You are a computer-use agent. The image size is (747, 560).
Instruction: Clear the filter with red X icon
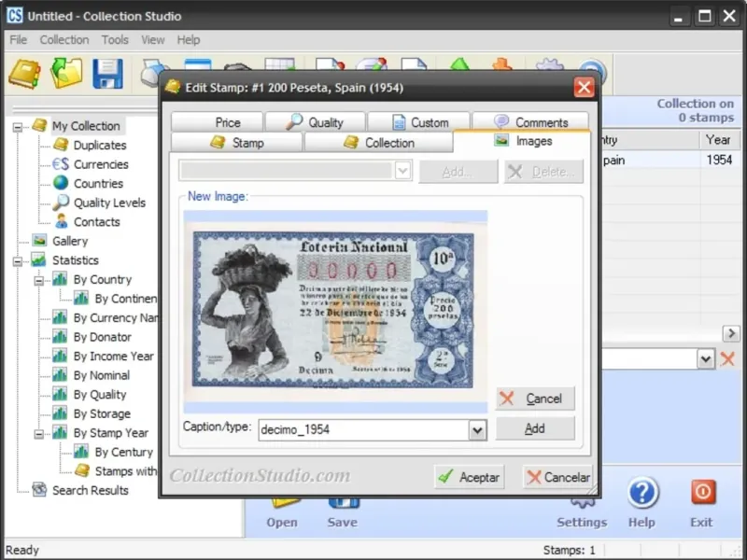pos(727,358)
